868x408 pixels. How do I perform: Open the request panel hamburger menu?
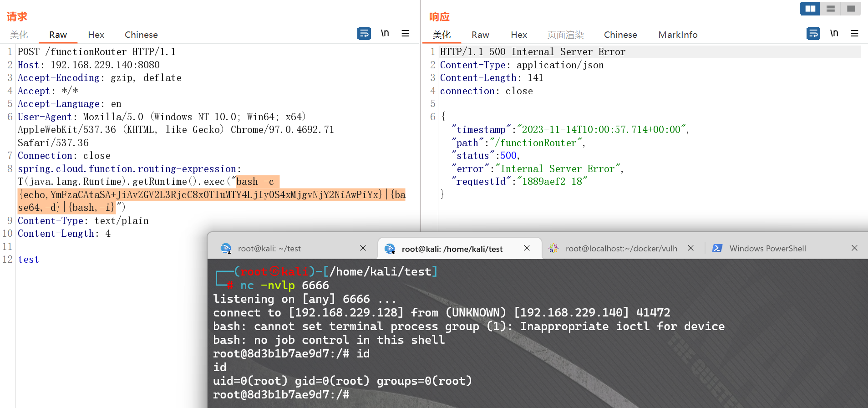point(406,33)
